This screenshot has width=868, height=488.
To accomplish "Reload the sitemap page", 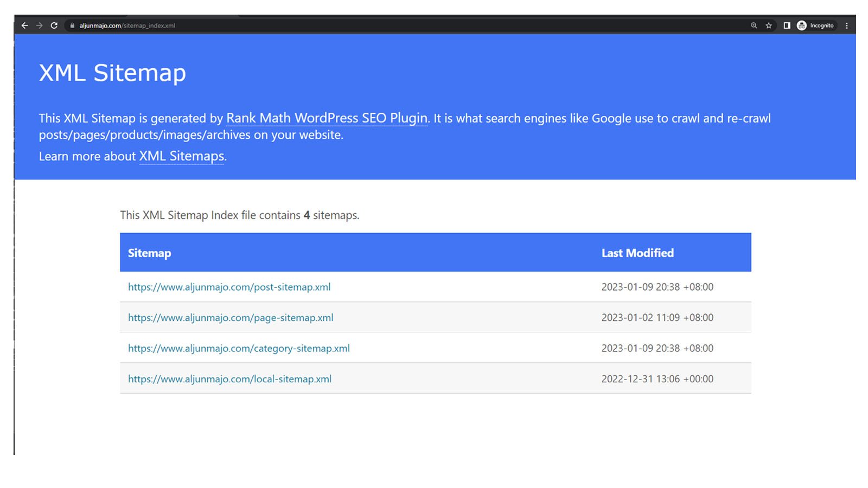I will (54, 25).
